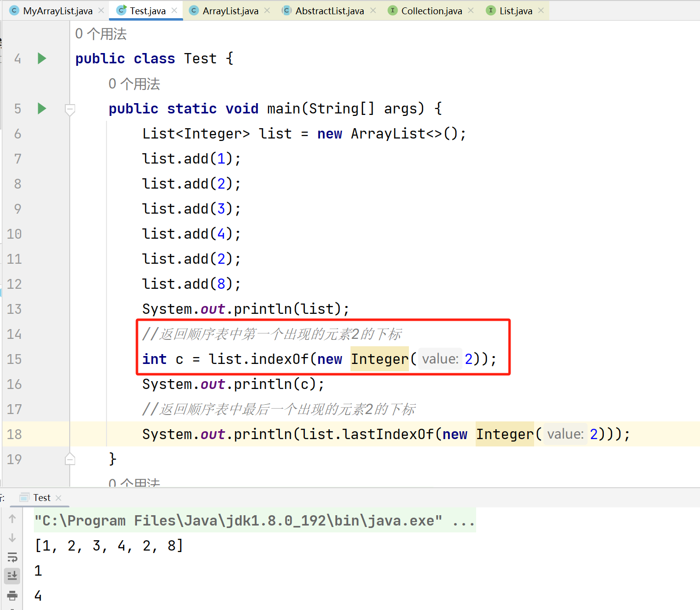Click lastIndexOf on line 18
Screen dimensions: 700x610
pos(388,434)
